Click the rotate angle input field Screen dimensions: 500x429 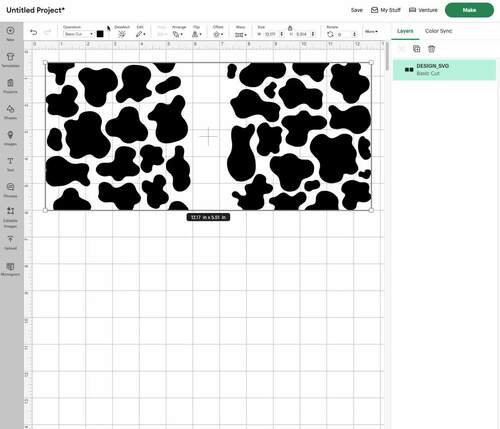(x=344, y=34)
